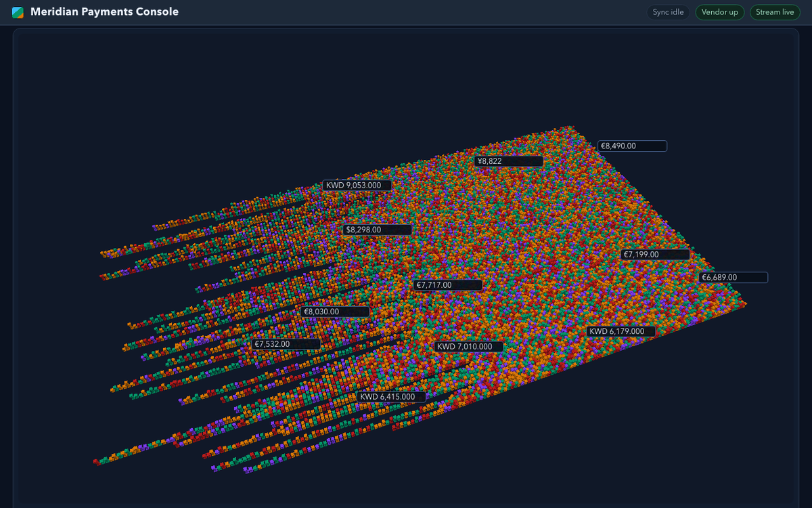
Task: Select the €7,532.00 data label
Action: tap(286, 344)
